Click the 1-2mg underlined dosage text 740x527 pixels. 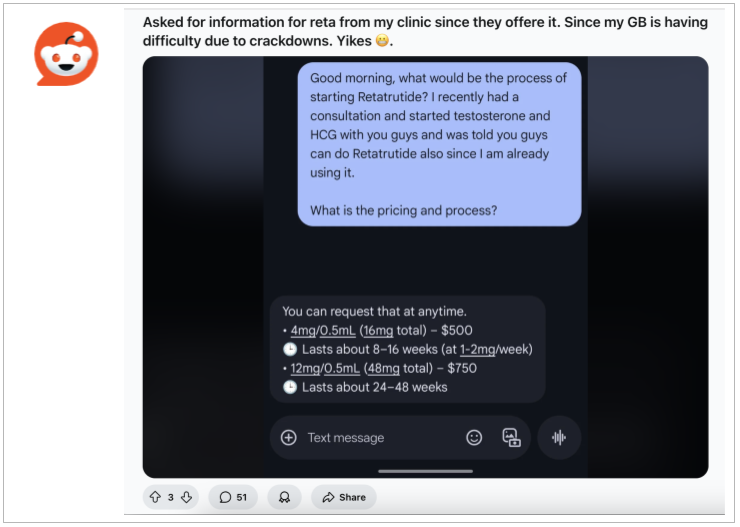click(478, 349)
